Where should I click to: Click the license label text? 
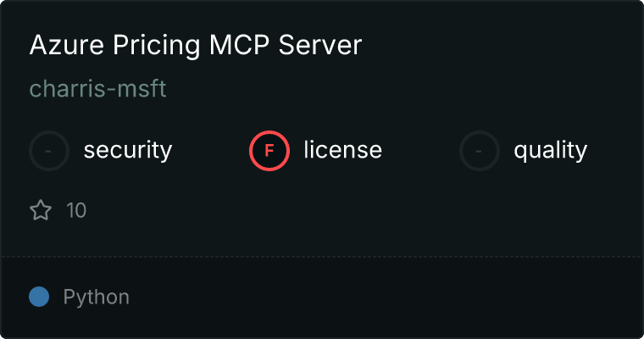tap(343, 149)
